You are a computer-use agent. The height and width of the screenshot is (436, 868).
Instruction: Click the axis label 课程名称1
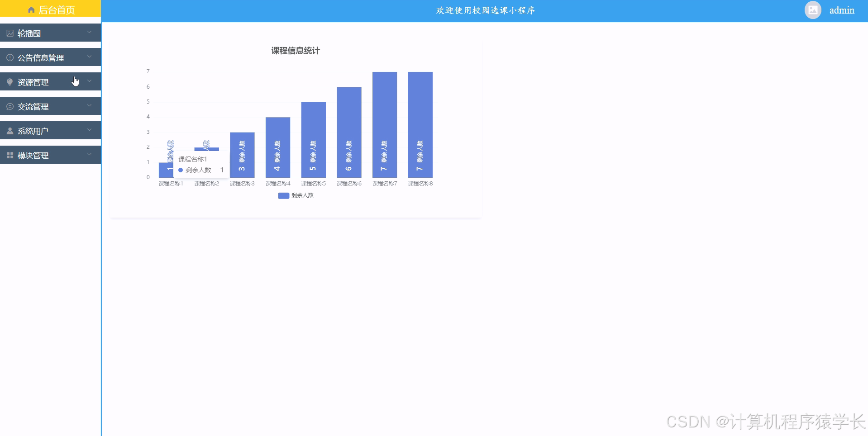click(x=171, y=184)
